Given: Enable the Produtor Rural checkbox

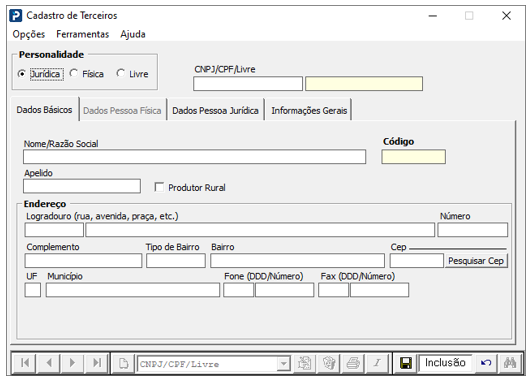Looking at the screenshot, I should [159, 187].
